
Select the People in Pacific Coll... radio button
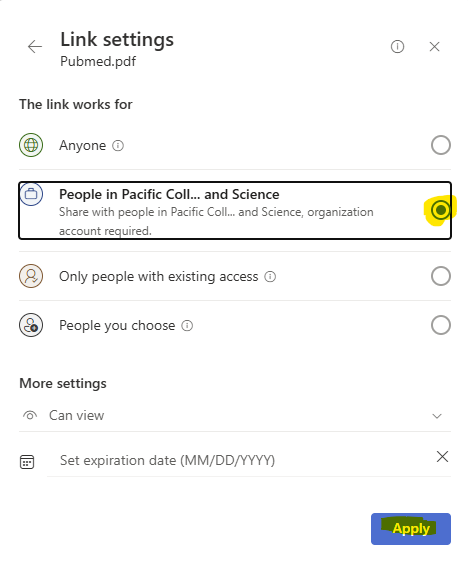[x=441, y=210]
